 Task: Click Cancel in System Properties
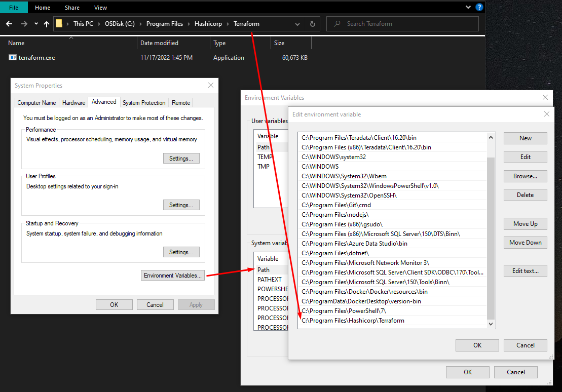click(155, 304)
